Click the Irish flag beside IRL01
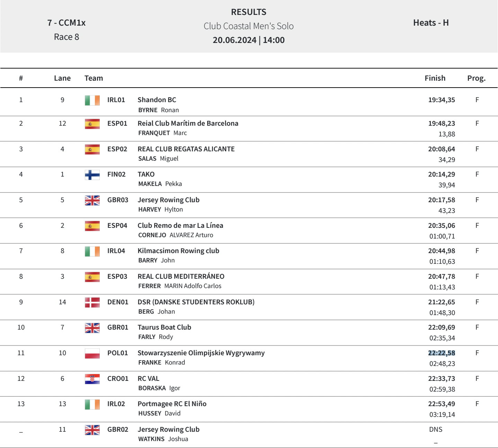 click(92, 100)
